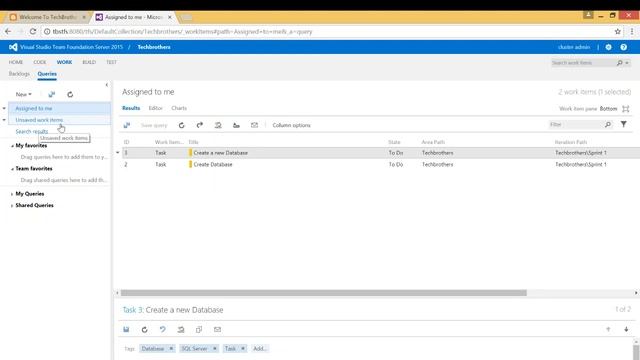Remove the SQL Server tag

pos(215,349)
